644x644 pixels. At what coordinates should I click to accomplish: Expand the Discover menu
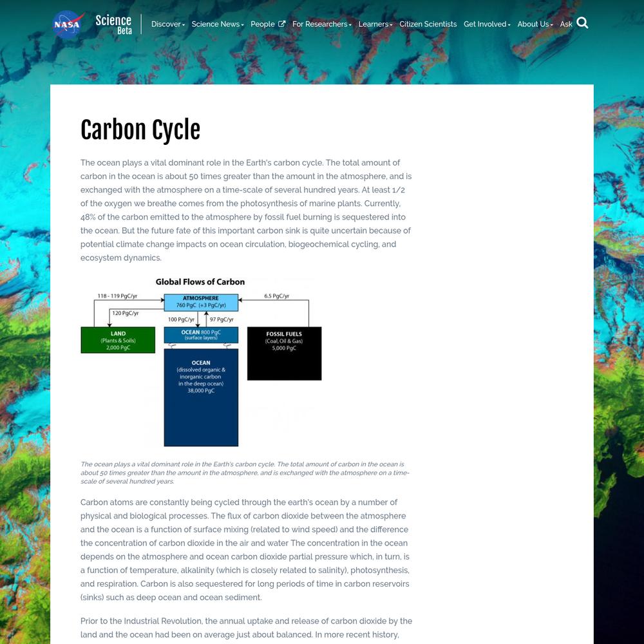click(x=168, y=24)
